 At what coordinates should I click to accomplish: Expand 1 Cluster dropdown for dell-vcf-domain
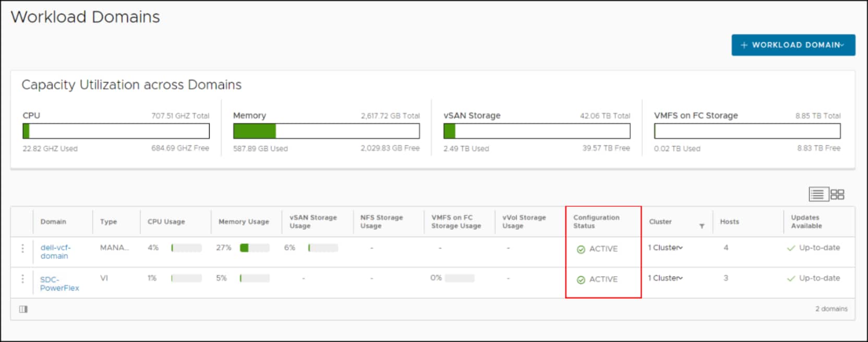(x=665, y=247)
